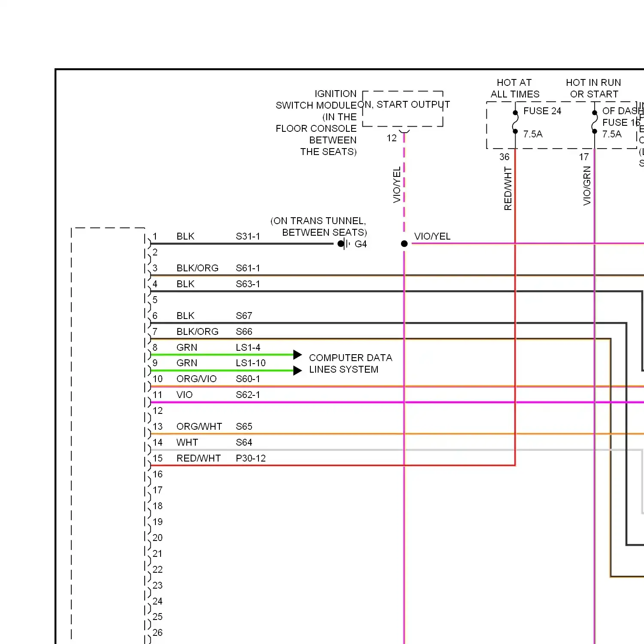Select the 'HOT IN RUN OR START' label
The width and height of the screenshot is (644, 644).
click(593, 88)
